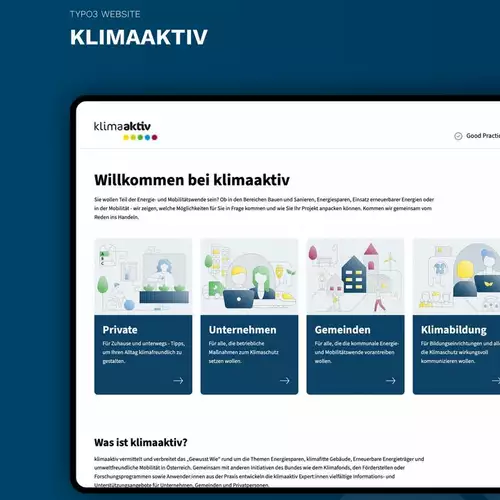
Task: Click the arrow on the Gemeinden card
Action: tap(391, 381)
